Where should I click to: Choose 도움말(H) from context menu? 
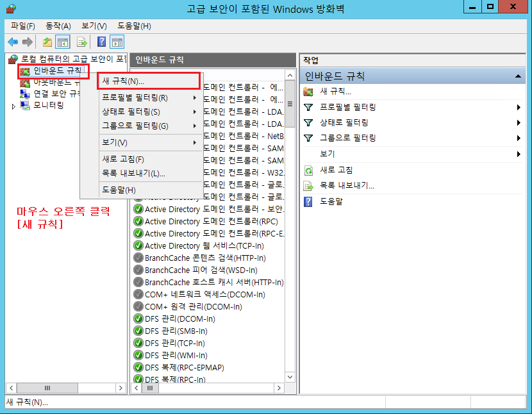(x=149, y=190)
